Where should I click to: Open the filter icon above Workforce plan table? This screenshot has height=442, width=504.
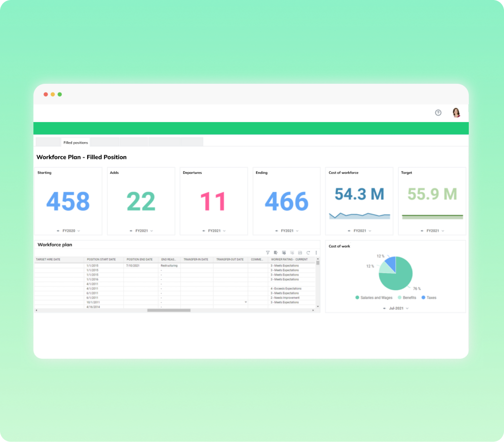pyautogui.click(x=268, y=252)
